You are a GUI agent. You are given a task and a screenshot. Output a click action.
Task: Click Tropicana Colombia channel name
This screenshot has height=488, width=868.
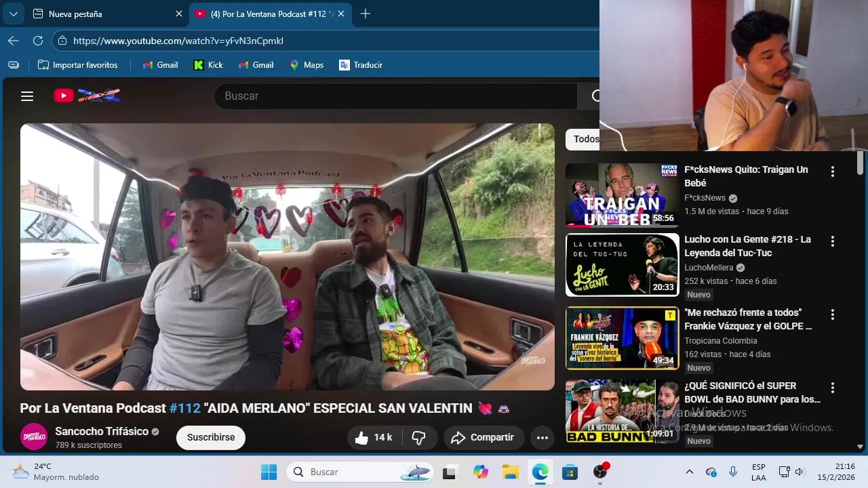[720, 341]
